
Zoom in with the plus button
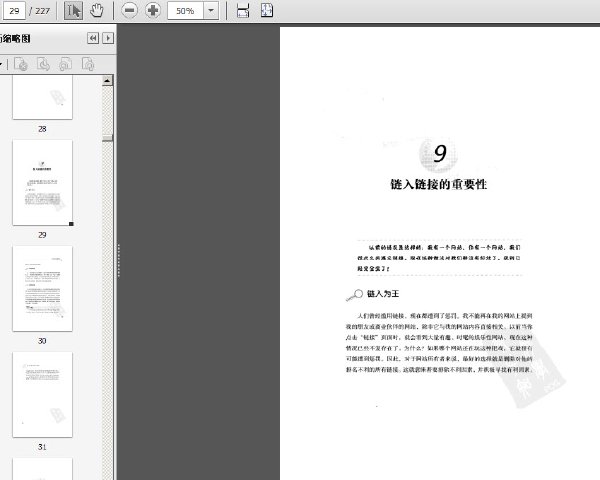point(153,11)
